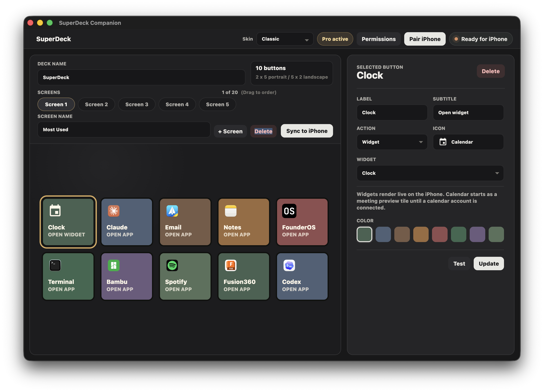
Task: Select the tan orange color swatch
Action: tap(421, 234)
